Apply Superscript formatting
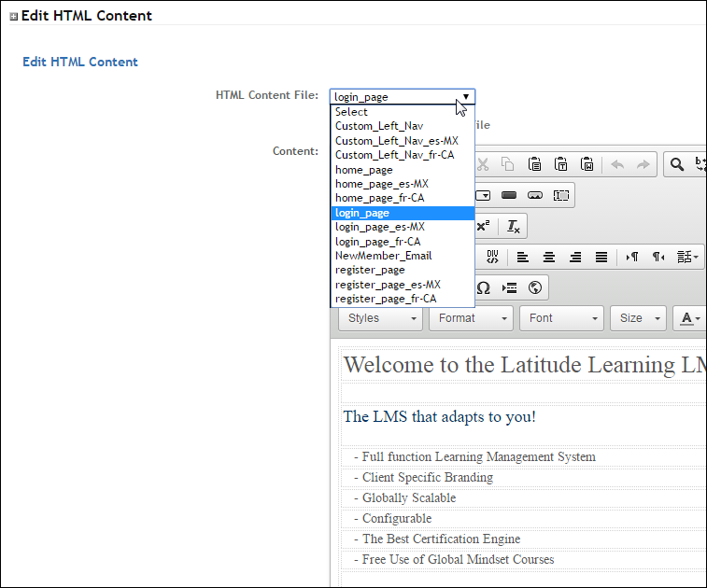The height and width of the screenshot is (588, 707). 484,226
